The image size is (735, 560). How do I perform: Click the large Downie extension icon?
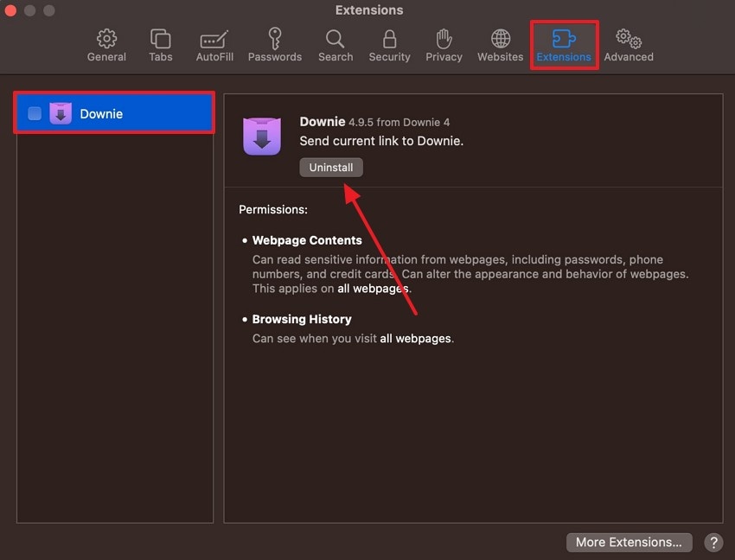pyautogui.click(x=261, y=136)
